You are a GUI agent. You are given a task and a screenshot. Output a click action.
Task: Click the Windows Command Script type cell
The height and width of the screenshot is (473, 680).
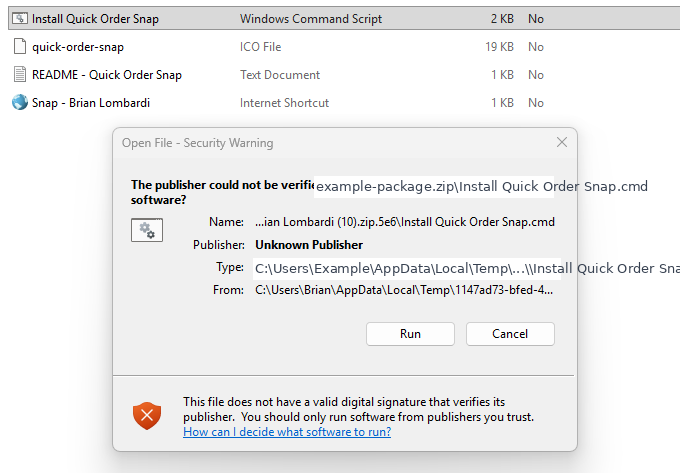311,19
